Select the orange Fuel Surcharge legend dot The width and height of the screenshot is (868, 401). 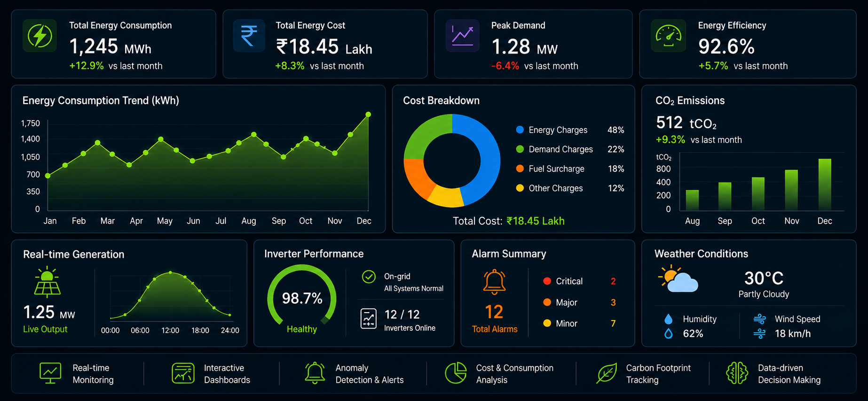pyautogui.click(x=520, y=168)
